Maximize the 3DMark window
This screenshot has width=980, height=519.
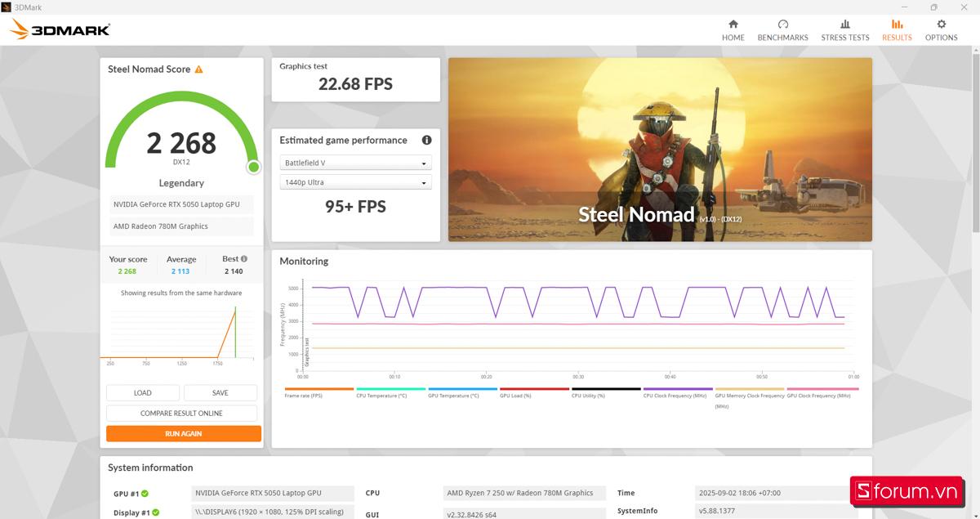(x=933, y=7)
